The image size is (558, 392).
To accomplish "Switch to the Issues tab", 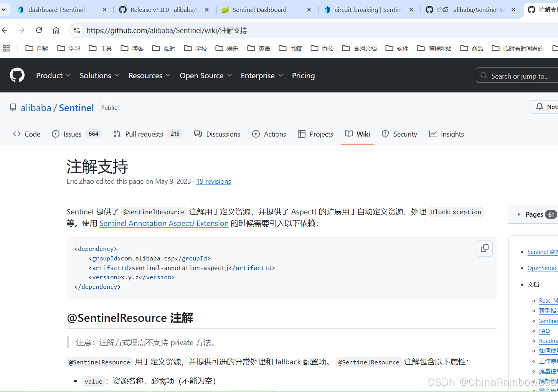I will 72,134.
